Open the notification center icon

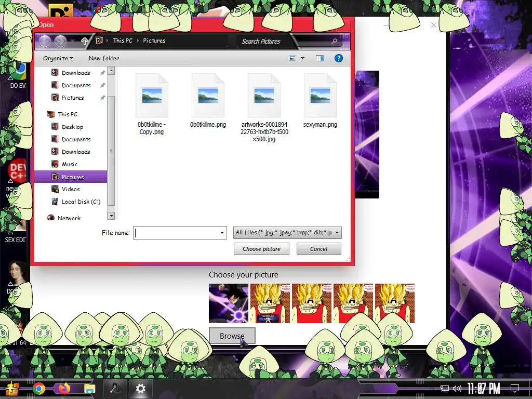pyautogui.click(x=515, y=389)
